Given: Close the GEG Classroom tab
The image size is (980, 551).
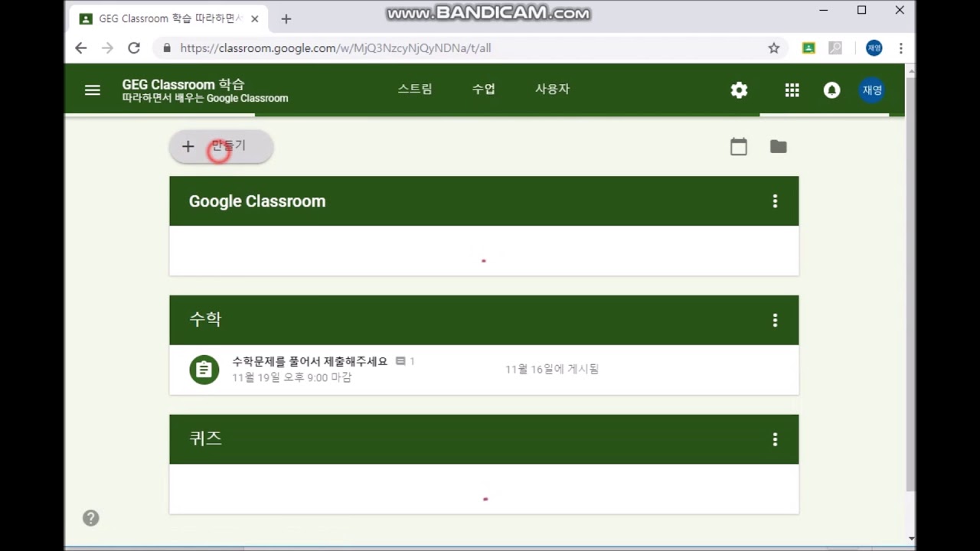Looking at the screenshot, I should pyautogui.click(x=255, y=19).
